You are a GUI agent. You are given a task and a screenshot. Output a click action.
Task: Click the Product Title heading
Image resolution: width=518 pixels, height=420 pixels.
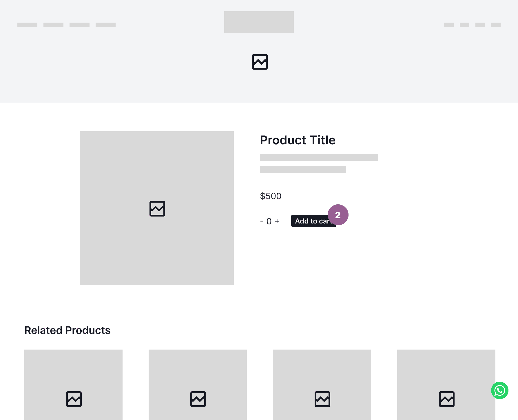(298, 140)
